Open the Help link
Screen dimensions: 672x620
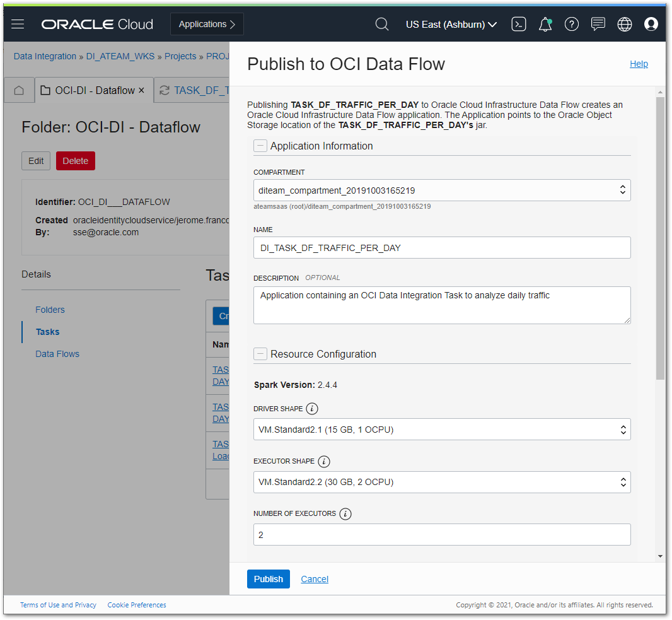[639, 64]
